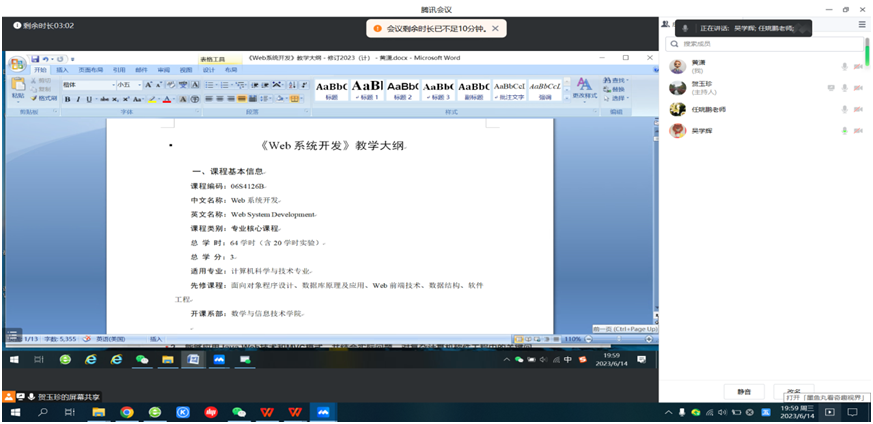Click the italic formatting icon
The width and height of the screenshot is (873, 424).
pos(78,100)
